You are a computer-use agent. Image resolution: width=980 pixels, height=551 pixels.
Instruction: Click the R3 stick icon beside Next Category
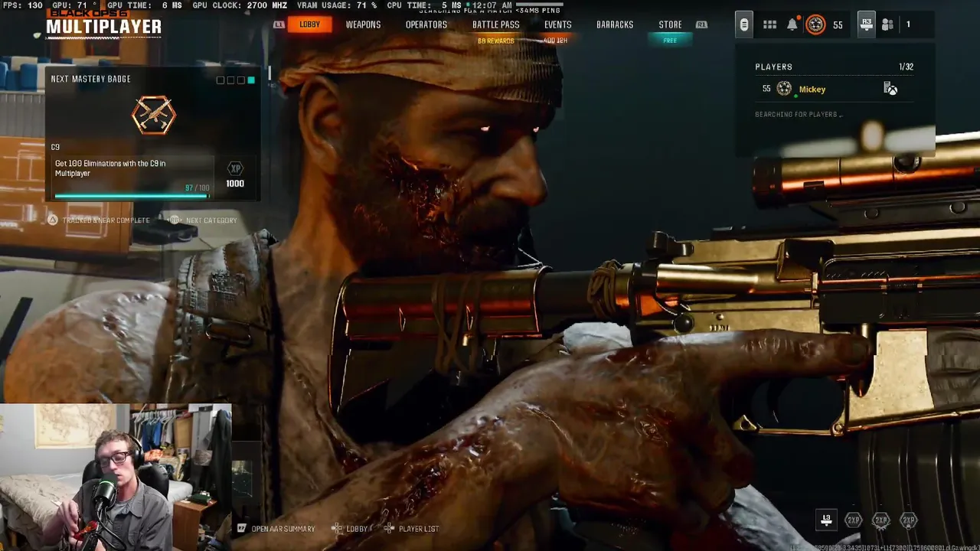175,220
